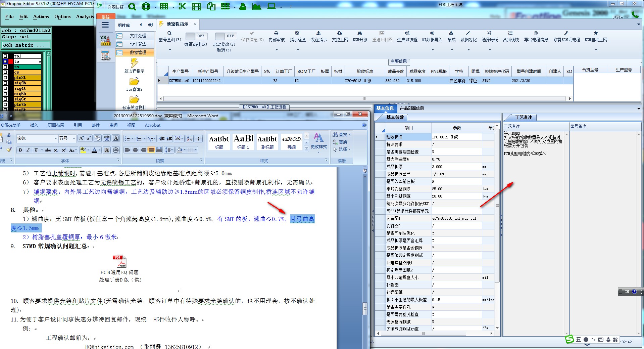The height and width of the screenshot is (349, 644).
Task: Toggle Bold in Word ribbon
Action: click(x=20, y=150)
